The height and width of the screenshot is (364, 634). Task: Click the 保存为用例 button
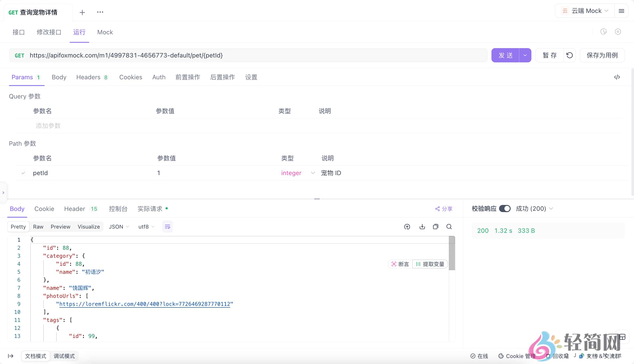602,55
